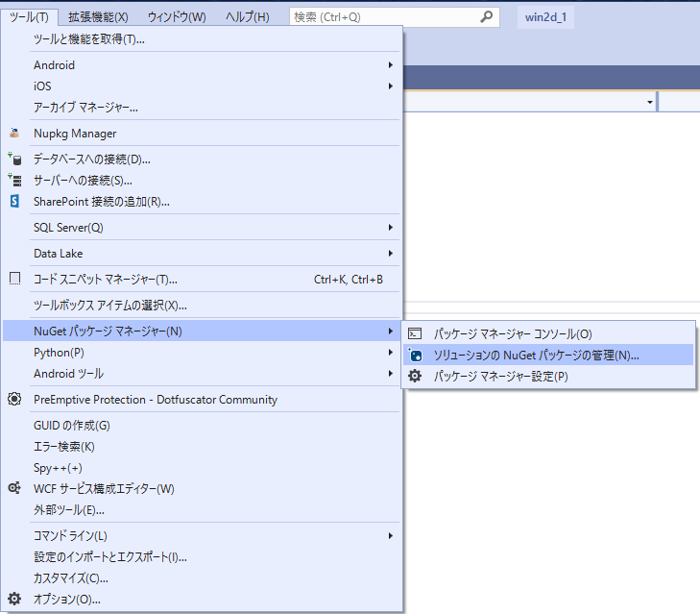Image resolution: width=700 pixels, height=614 pixels.
Task: Open the ウィンドウ(W) menu
Action: (177, 17)
